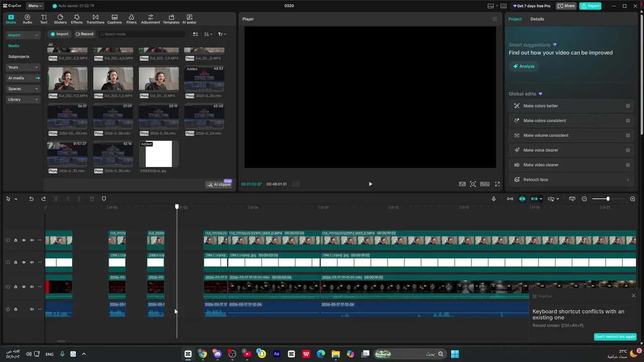
Task: Open the Menu dropdown in title bar
Action: 35,6
